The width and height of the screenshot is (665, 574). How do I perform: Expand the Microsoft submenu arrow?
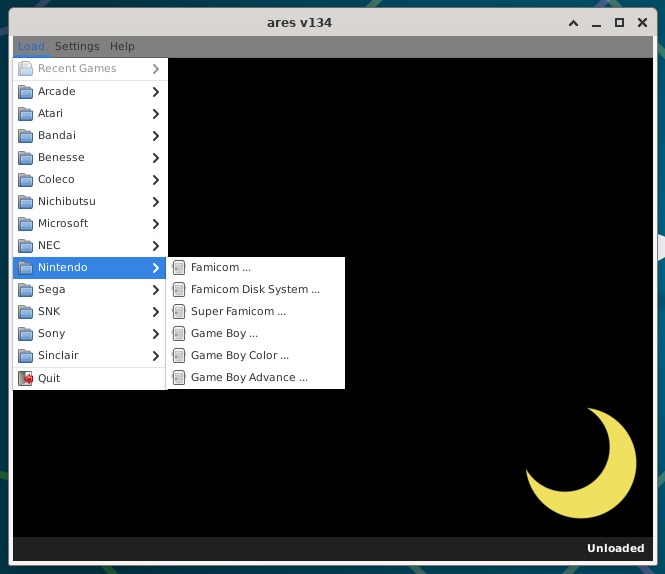pos(156,224)
